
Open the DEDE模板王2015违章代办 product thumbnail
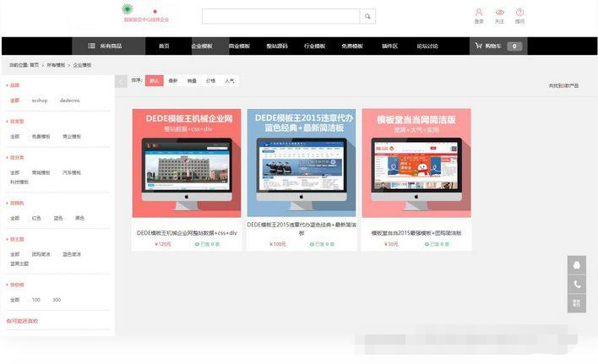click(x=302, y=163)
